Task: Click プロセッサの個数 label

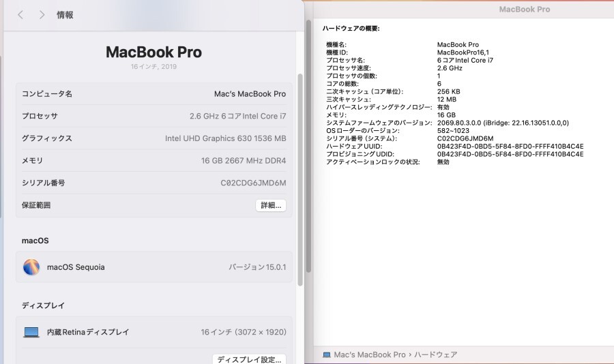Action: pos(351,76)
